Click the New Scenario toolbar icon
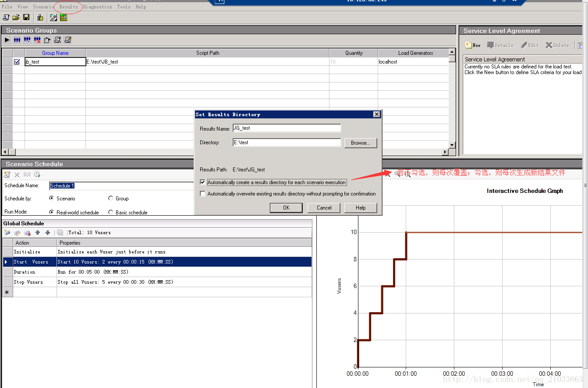The height and width of the screenshot is (388, 588). (6, 18)
